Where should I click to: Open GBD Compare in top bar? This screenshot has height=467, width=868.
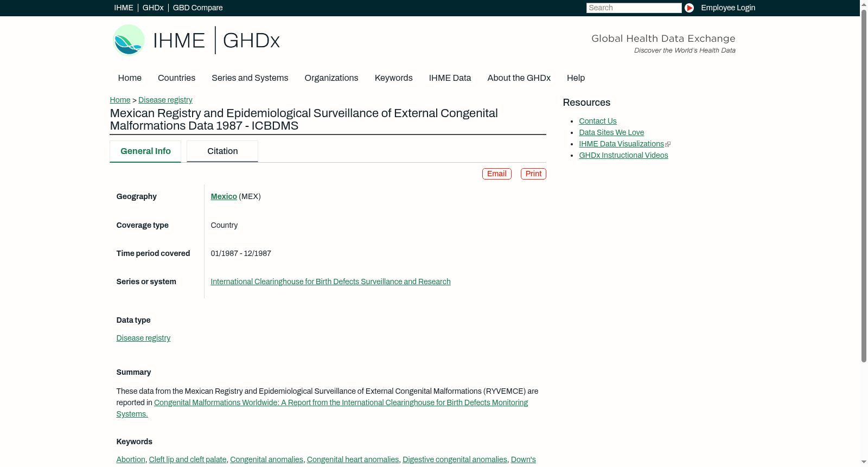point(197,8)
